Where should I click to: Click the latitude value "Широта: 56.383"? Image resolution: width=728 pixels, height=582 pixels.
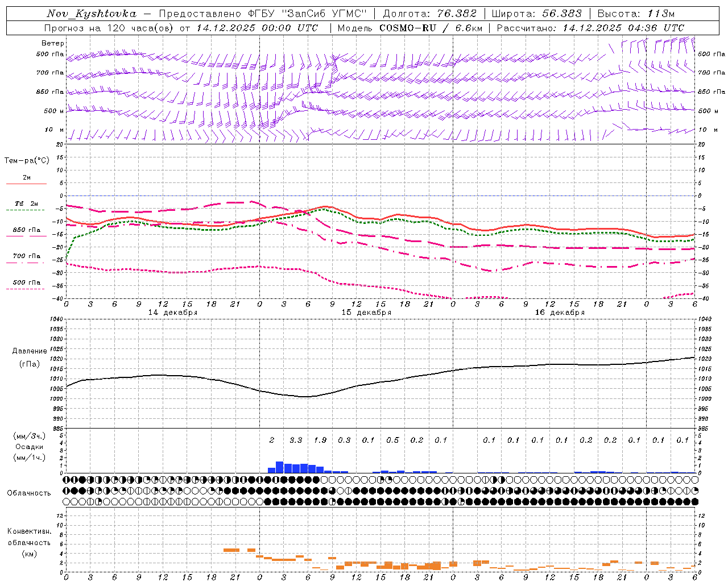[536, 14]
